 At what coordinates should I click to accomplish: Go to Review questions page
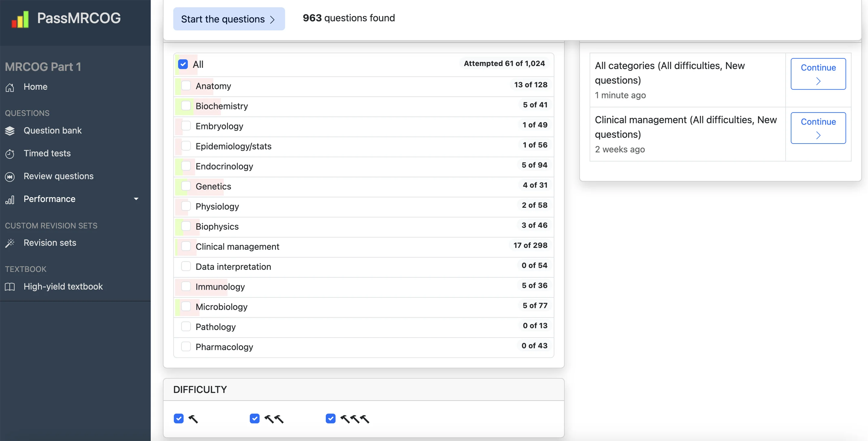tap(58, 176)
